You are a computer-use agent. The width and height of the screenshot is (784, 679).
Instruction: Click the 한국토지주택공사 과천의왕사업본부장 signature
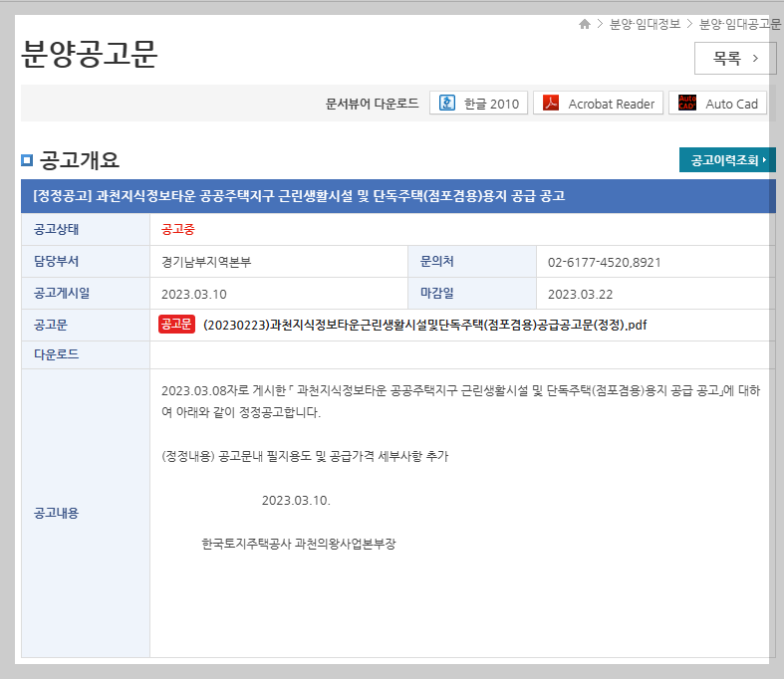[x=299, y=544]
